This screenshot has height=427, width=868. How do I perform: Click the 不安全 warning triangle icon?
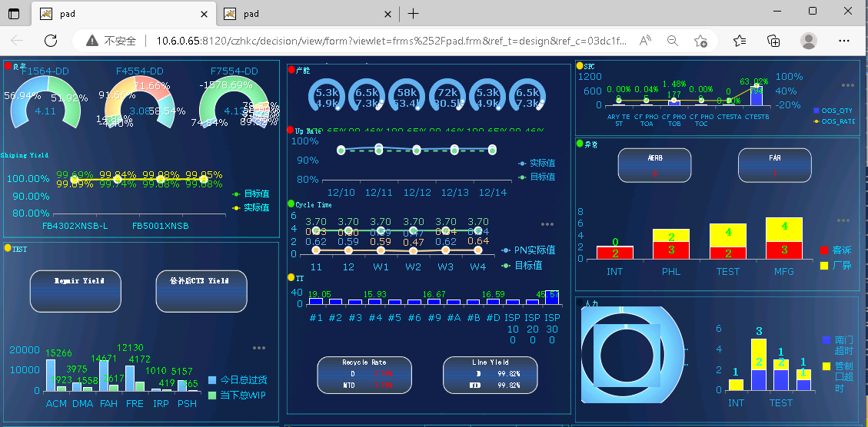click(92, 41)
